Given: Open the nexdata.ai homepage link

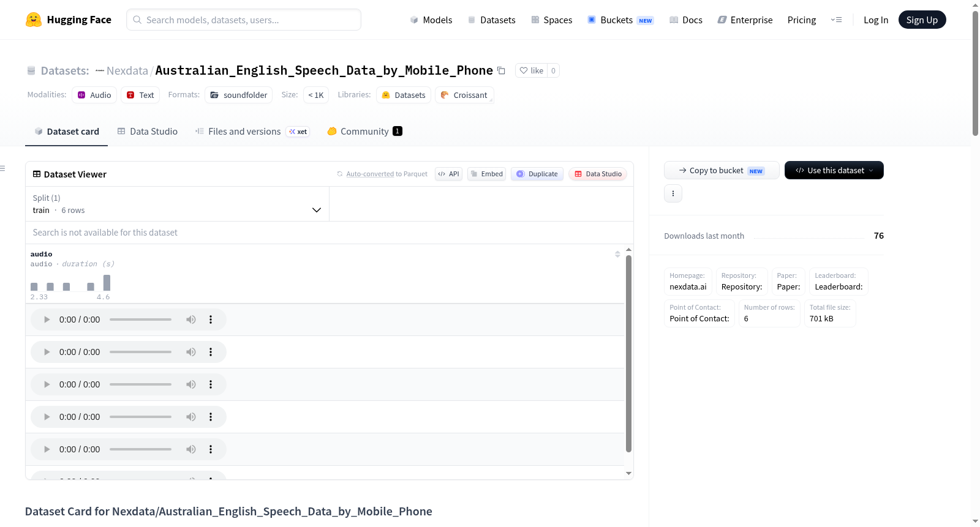Looking at the screenshot, I should point(688,286).
